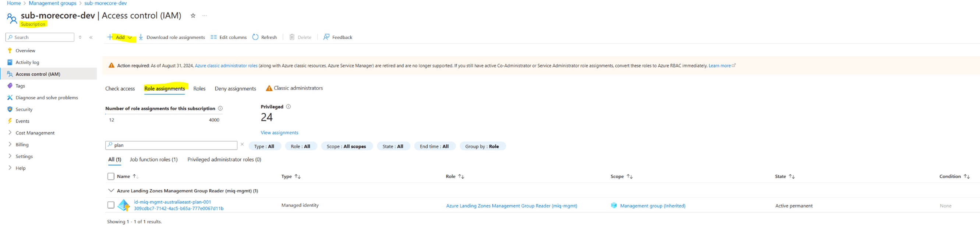
Task: Click the Delete trash icon
Action: [292, 37]
